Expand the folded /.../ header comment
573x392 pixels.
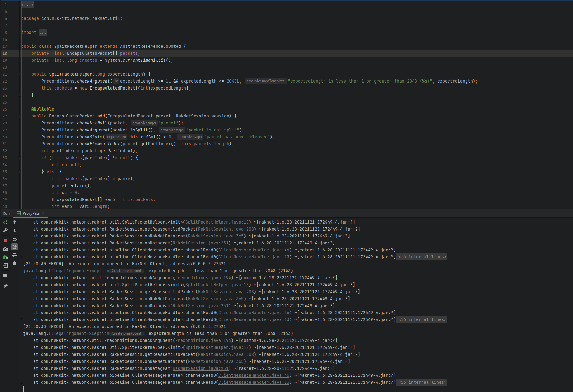point(27,5)
